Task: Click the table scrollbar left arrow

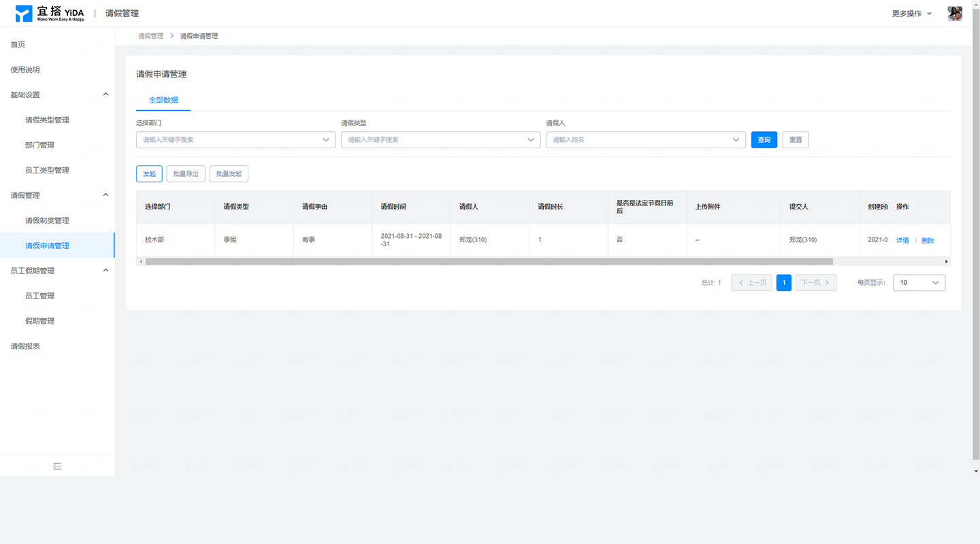Action: 141,262
